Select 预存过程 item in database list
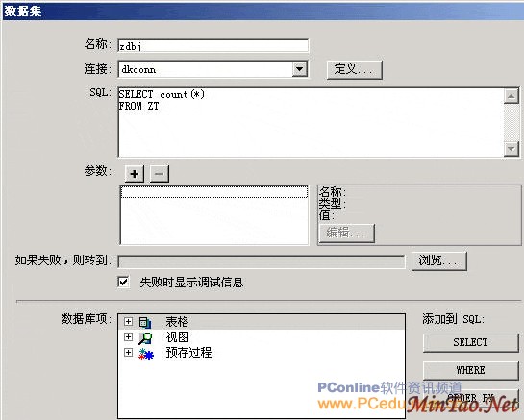 188,353
